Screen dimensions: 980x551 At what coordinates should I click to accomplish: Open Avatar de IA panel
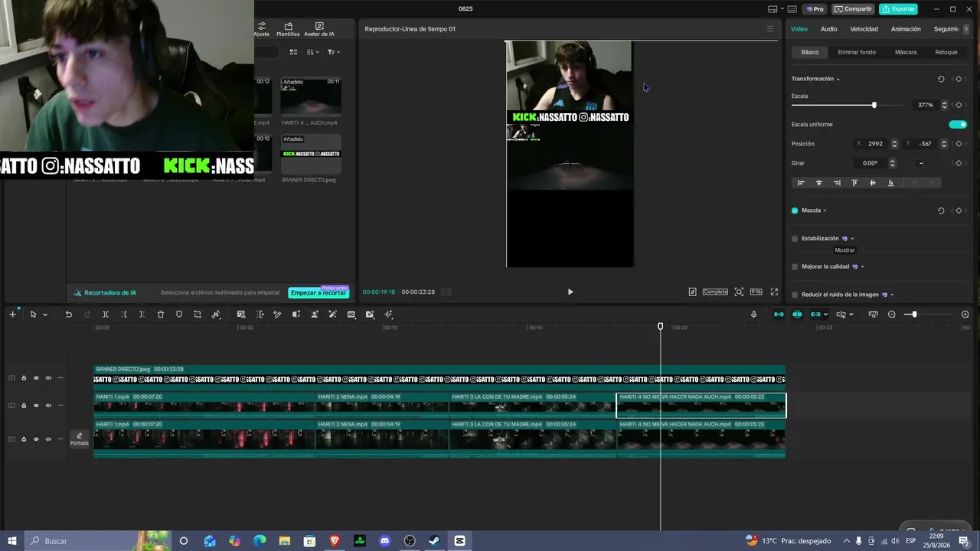point(319,29)
